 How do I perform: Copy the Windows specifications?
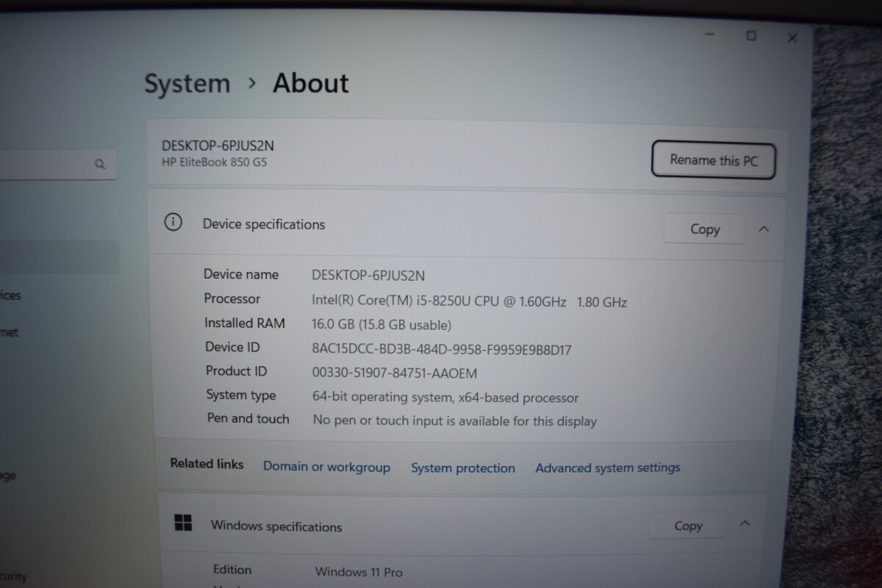coord(688,526)
